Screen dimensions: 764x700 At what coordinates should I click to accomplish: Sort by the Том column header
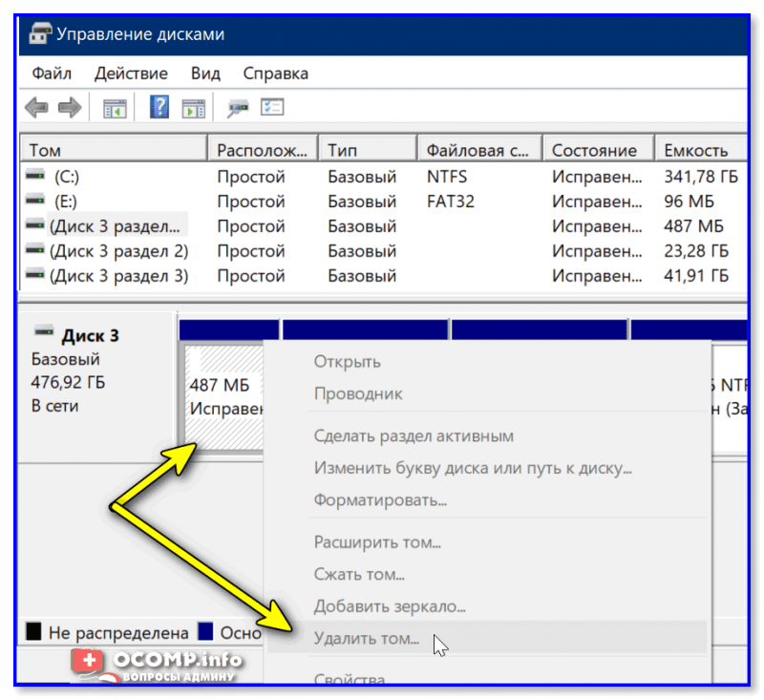114,149
